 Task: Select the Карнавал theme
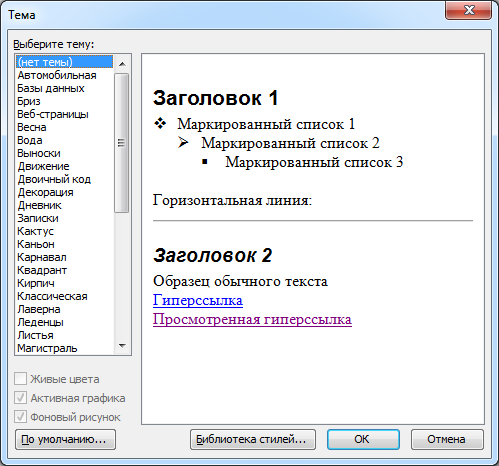pyautogui.click(x=65, y=257)
